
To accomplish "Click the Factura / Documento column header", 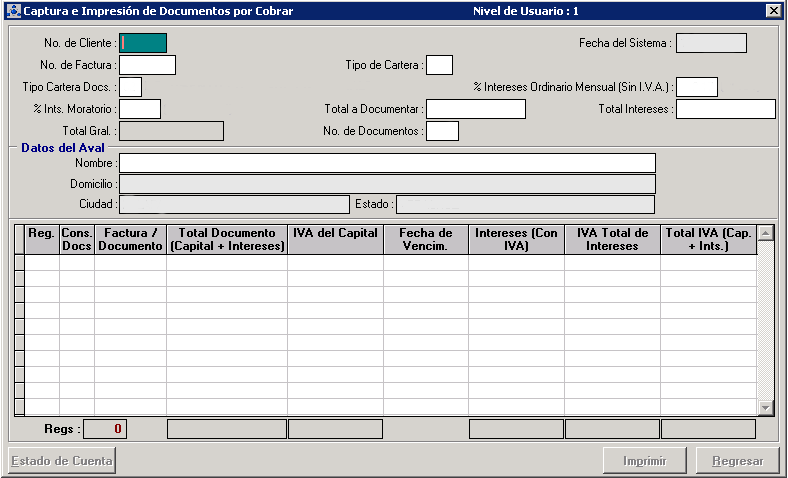I will (x=130, y=240).
